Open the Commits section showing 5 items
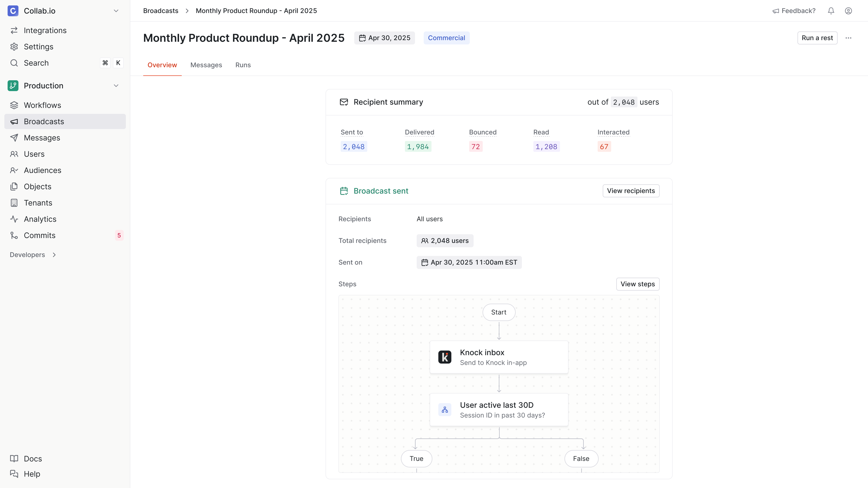Viewport: 868px width, 488px height. [39, 235]
